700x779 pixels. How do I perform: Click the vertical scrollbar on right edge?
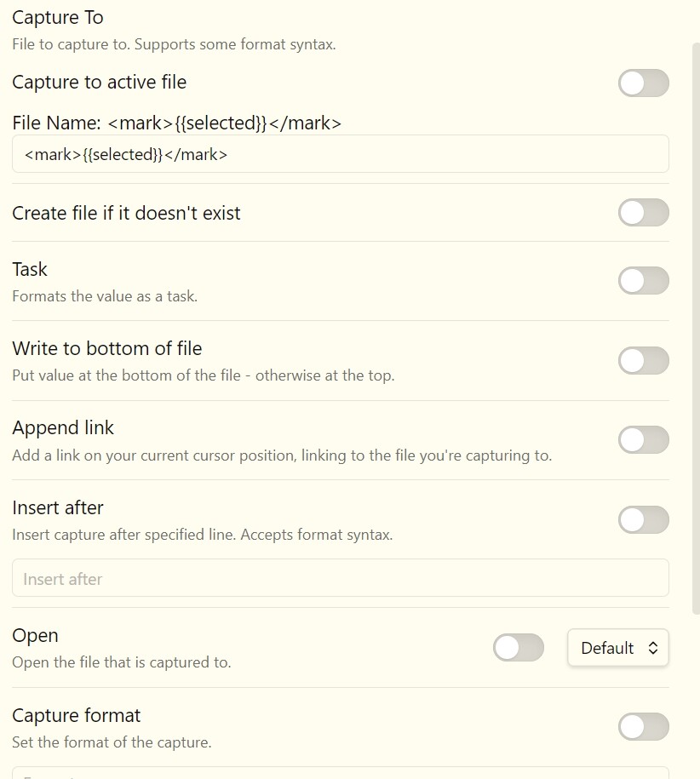point(696,328)
